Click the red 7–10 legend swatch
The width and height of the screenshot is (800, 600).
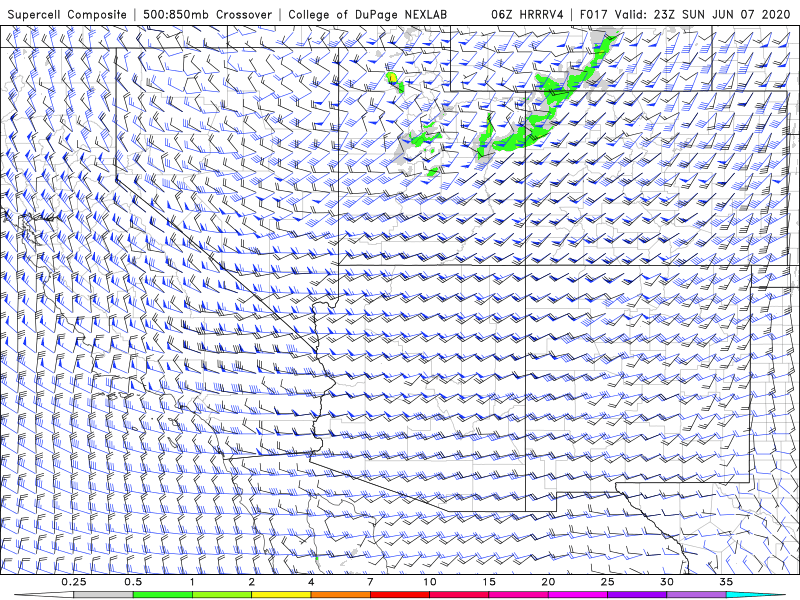399,595
